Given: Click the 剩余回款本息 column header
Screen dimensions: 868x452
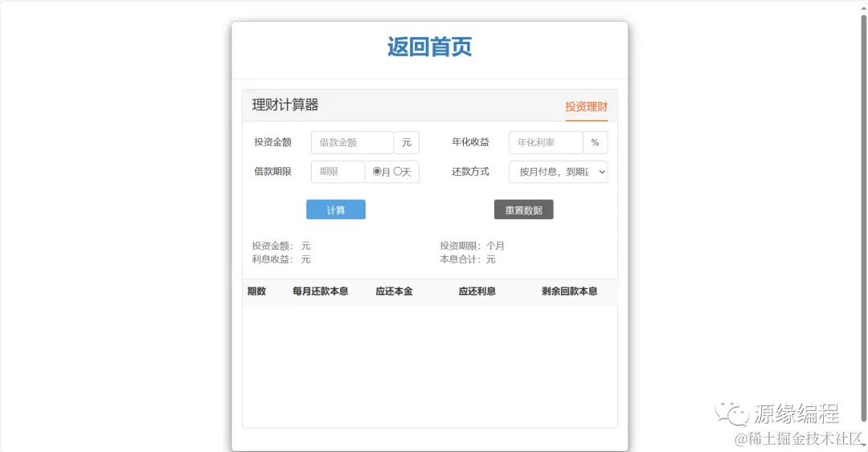Looking at the screenshot, I should pyautogui.click(x=570, y=291).
